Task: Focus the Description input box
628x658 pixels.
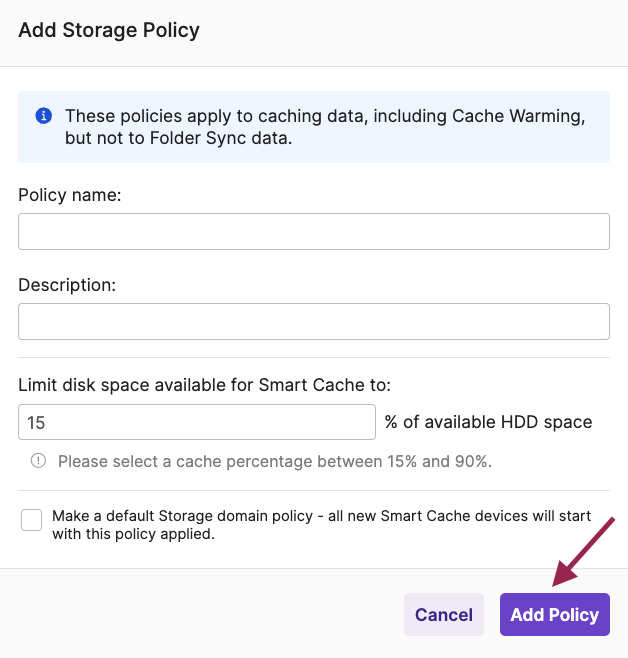Action: (x=314, y=322)
